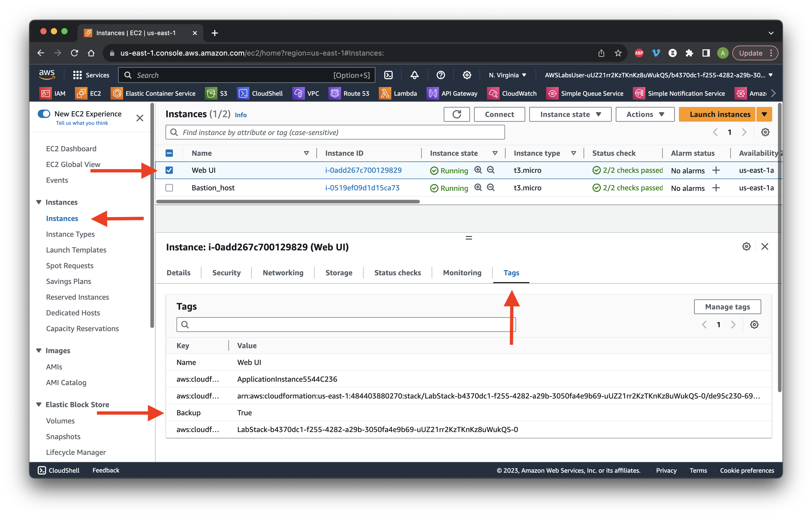
Task: Sort by the Name column arrow
Action: [306, 153]
